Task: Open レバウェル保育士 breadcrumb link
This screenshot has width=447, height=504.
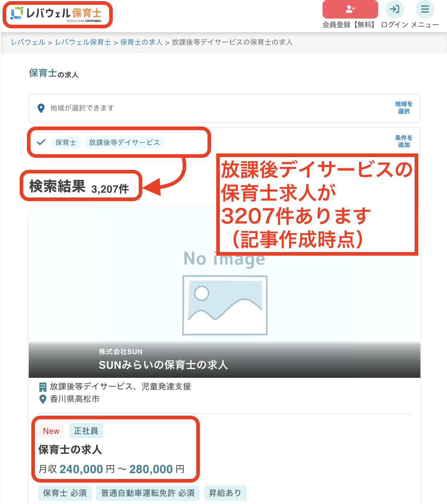Action: pos(83,42)
